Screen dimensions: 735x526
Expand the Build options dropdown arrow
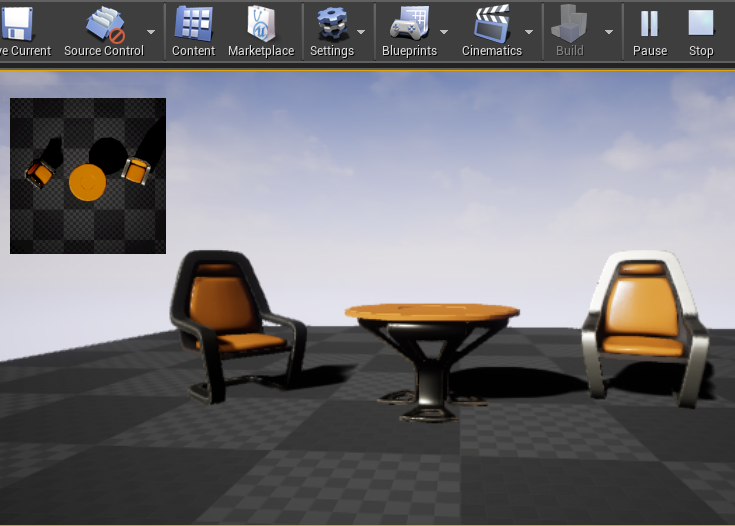(609, 32)
